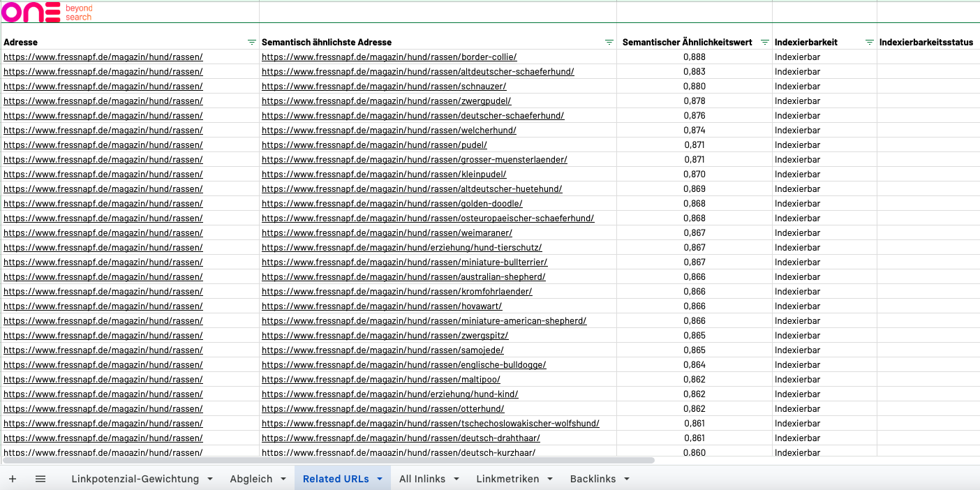The image size is (980, 490).
Task: Open the zwergpudel URL link
Action: (x=386, y=101)
